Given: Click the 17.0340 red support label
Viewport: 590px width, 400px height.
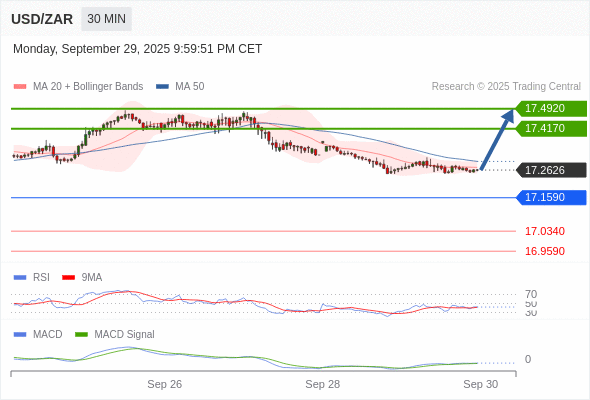Looking at the screenshot, I should click(544, 231).
